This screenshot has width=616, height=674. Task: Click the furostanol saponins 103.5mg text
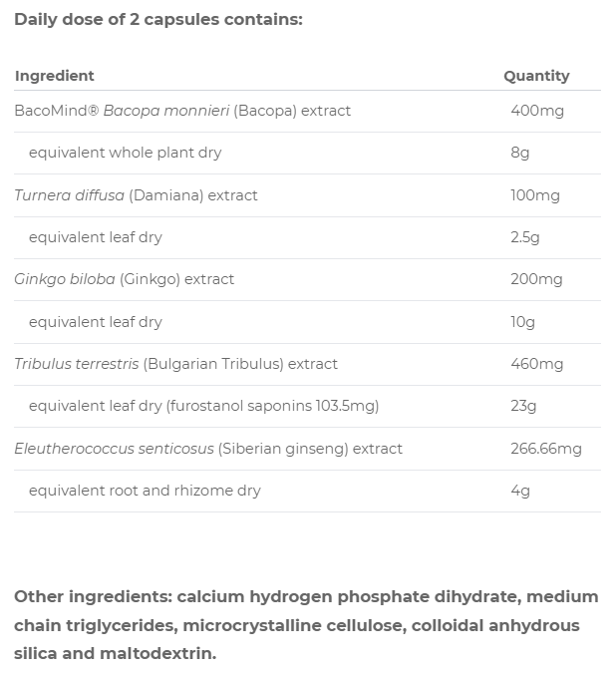[x=272, y=406]
